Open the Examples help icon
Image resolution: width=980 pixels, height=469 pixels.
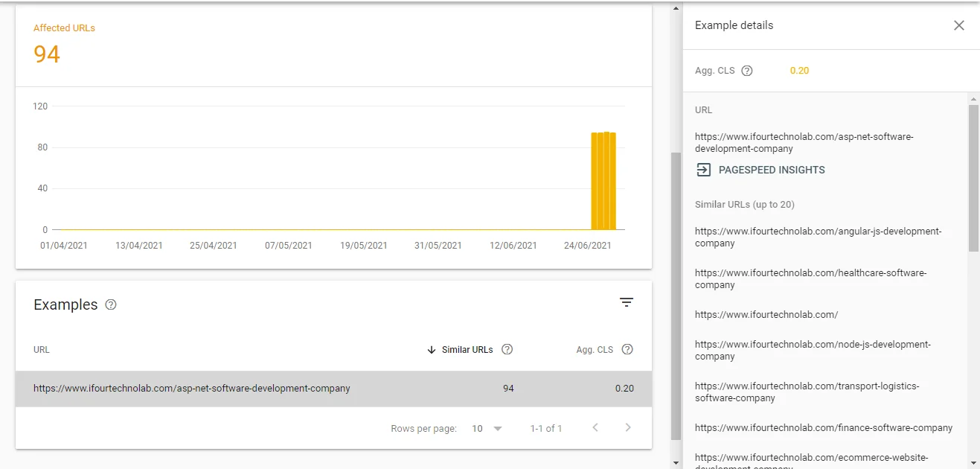click(x=111, y=304)
